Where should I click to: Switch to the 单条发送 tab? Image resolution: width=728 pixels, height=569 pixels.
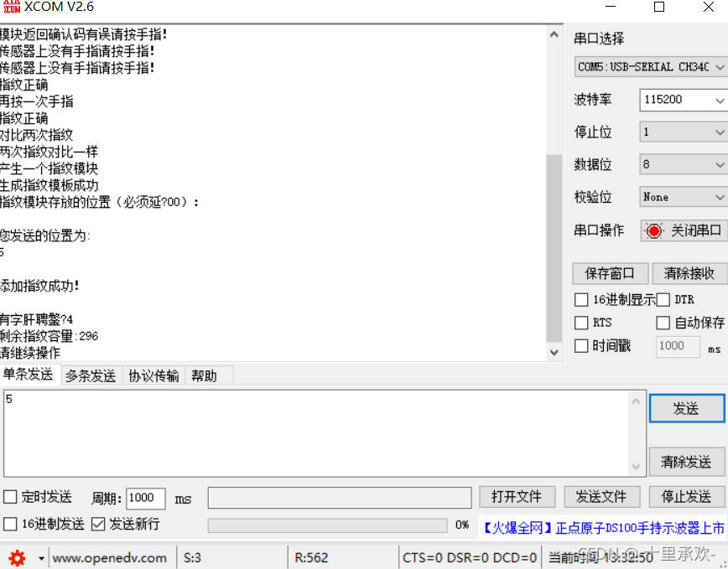pos(29,375)
